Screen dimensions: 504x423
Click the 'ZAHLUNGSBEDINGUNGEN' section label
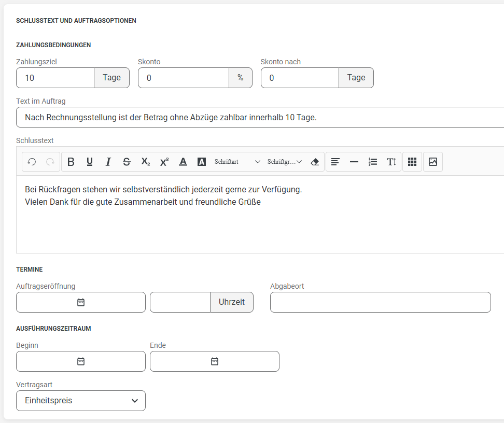tap(53, 45)
